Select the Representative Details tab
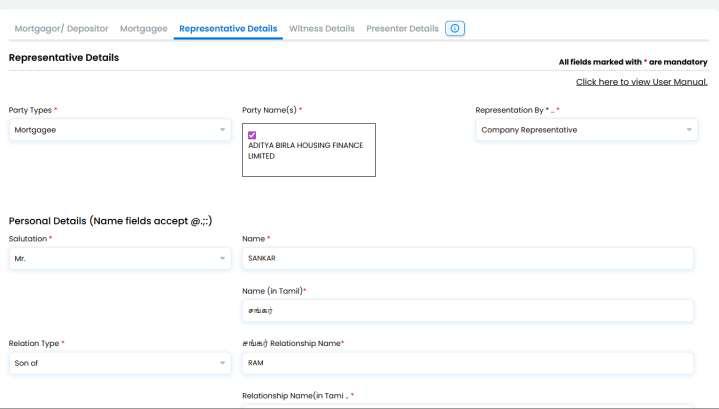The width and height of the screenshot is (719, 409). point(228,28)
